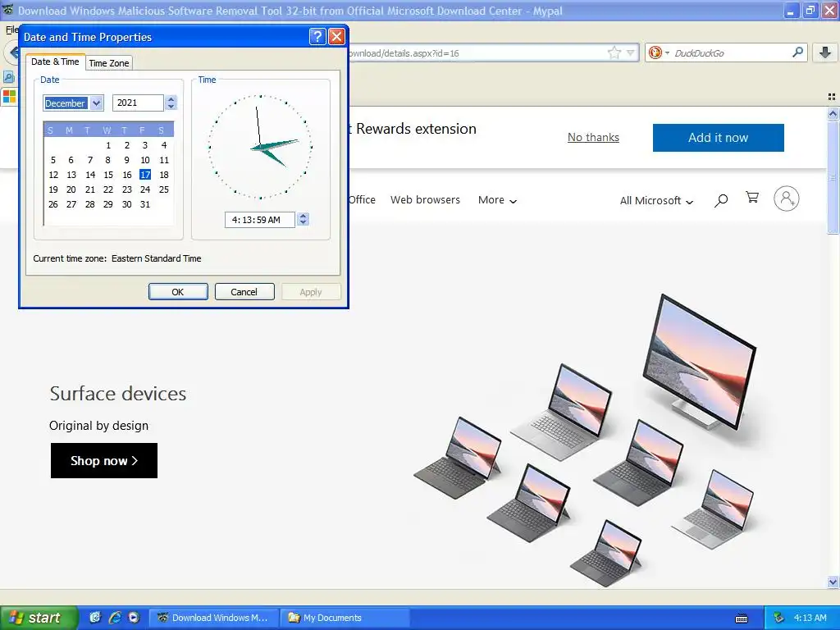Decrease the year with down spinner

pyautogui.click(x=171, y=106)
